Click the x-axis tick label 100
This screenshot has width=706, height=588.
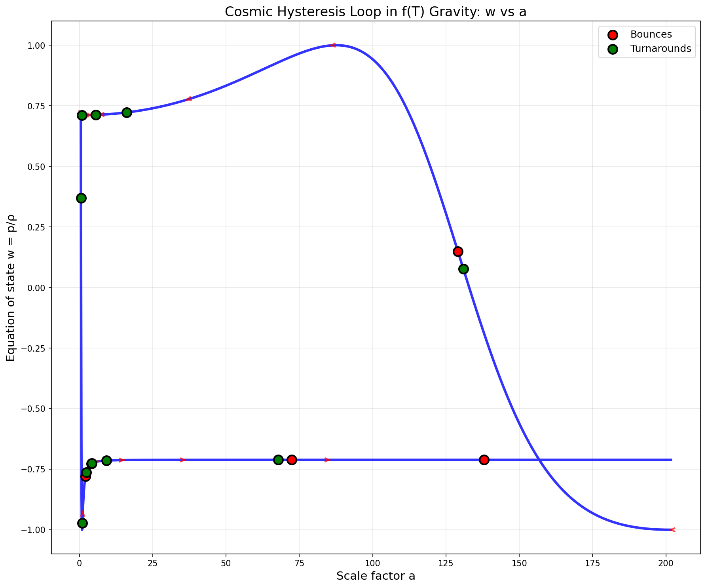coord(372,563)
